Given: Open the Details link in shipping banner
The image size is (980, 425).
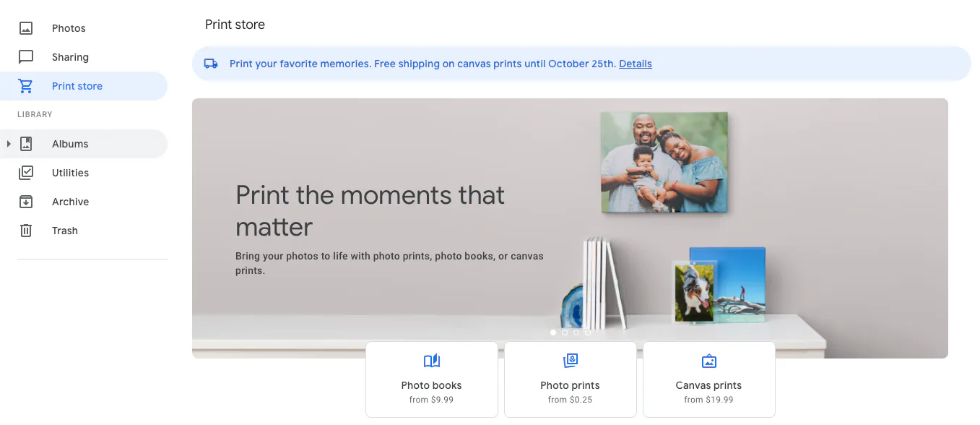Looking at the screenshot, I should click(x=636, y=64).
